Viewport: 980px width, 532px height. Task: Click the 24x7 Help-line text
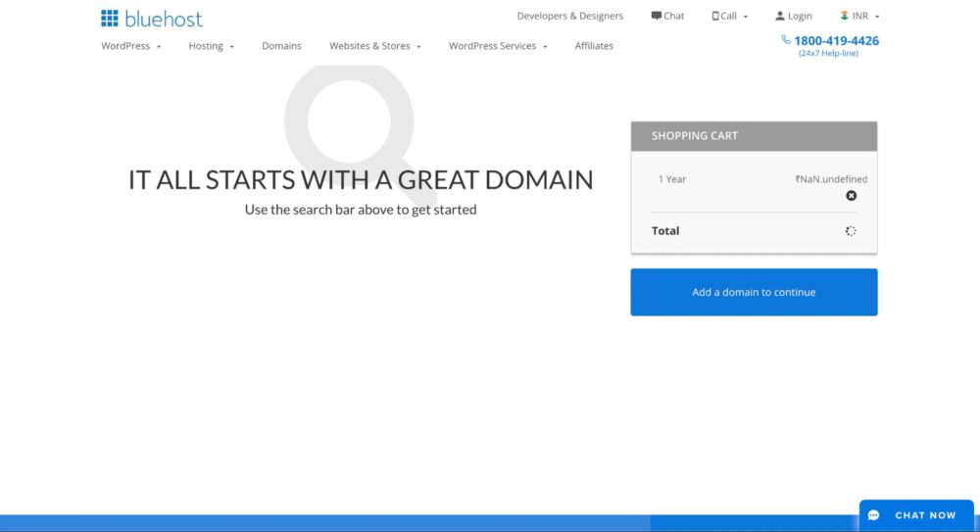tap(828, 53)
